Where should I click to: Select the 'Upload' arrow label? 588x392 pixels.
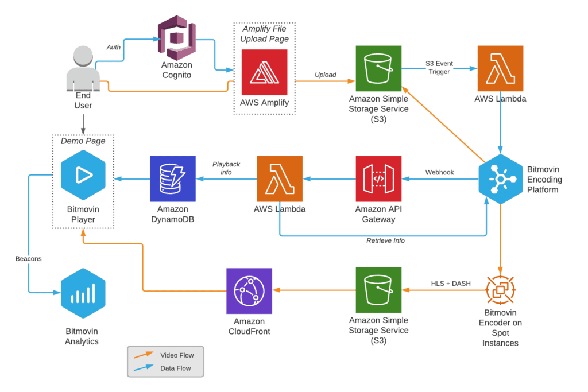point(325,75)
